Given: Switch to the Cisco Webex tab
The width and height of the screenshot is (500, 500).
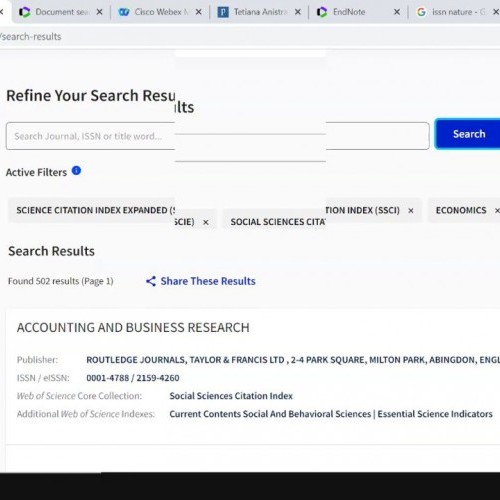Looking at the screenshot, I should [159, 12].
